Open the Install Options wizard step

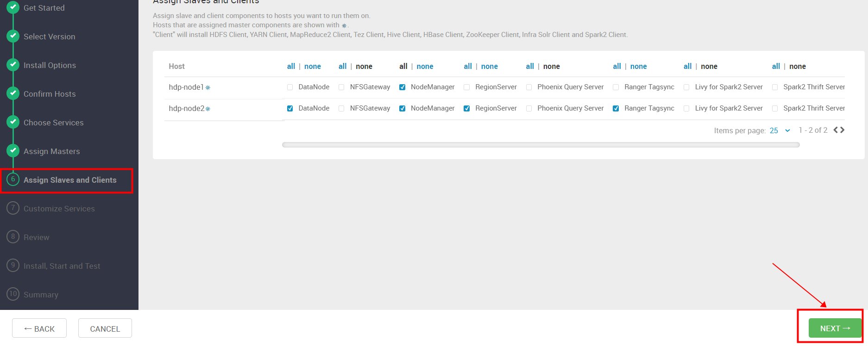click(50, 65)
